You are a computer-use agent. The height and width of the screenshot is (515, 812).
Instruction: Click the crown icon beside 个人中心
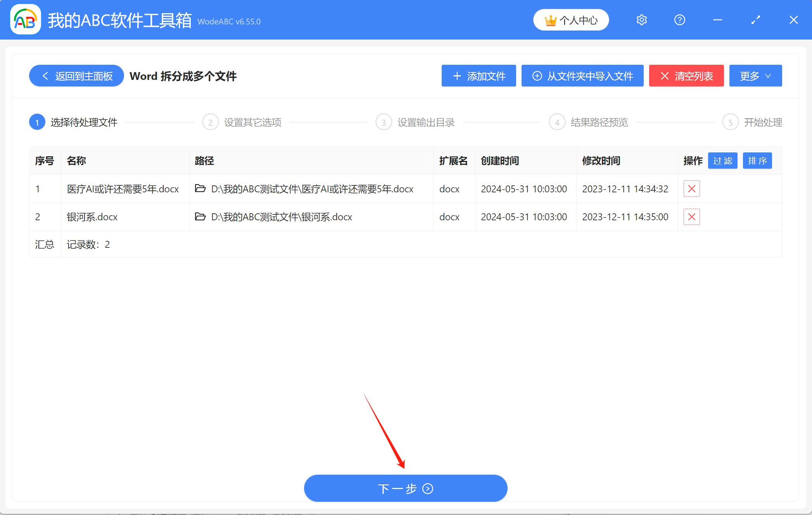click(551, 20)
